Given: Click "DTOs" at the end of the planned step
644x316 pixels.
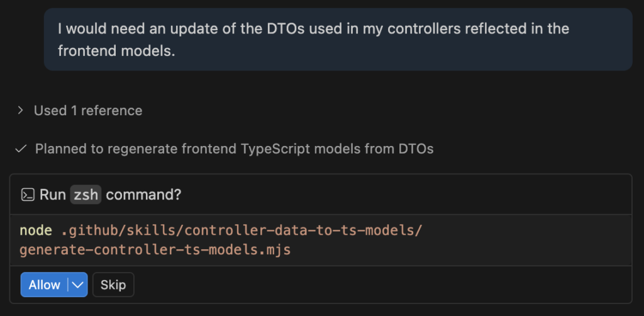Looking at the screenshot, I should pyautogui.click(x=416, y=149).
